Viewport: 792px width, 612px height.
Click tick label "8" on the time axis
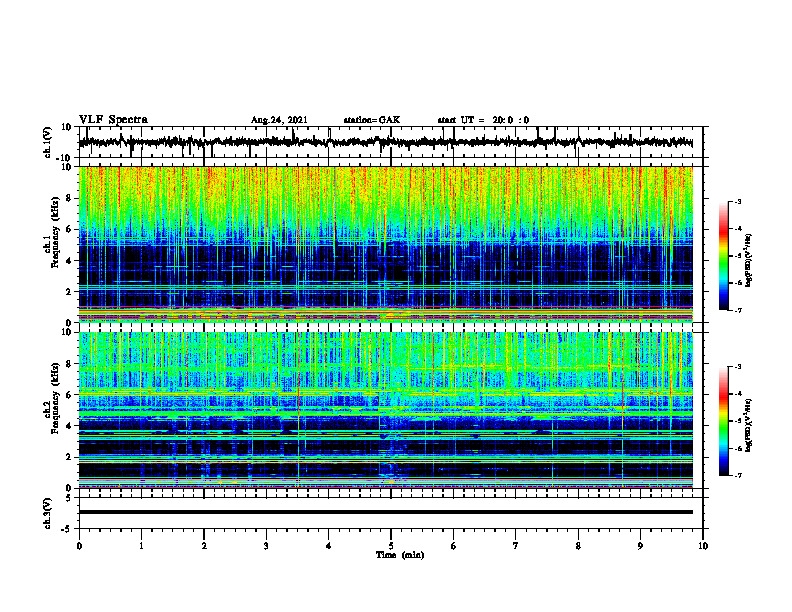[x=578, y=546]
